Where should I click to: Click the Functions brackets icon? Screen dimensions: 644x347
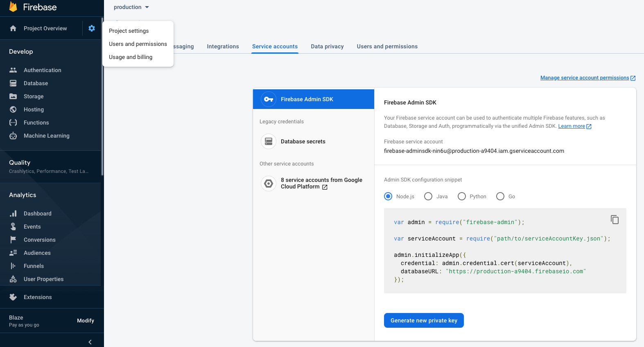pos(13,122)
